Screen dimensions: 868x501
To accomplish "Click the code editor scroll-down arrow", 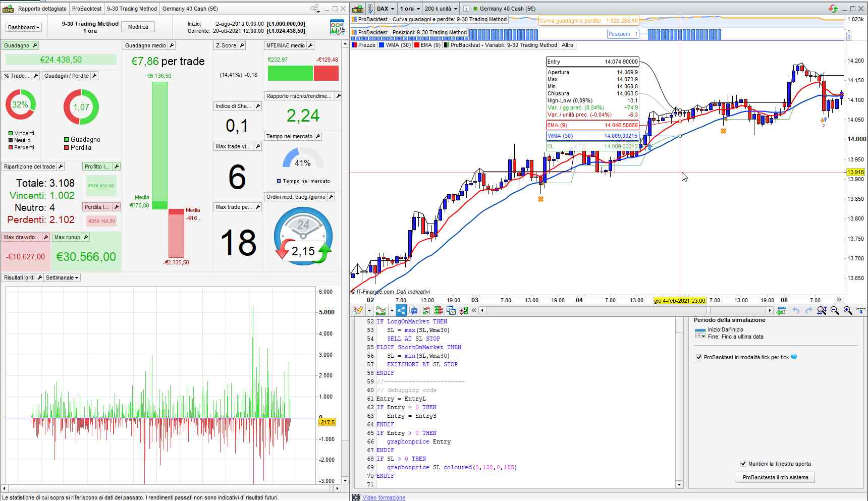I will (x=679, y=485).
